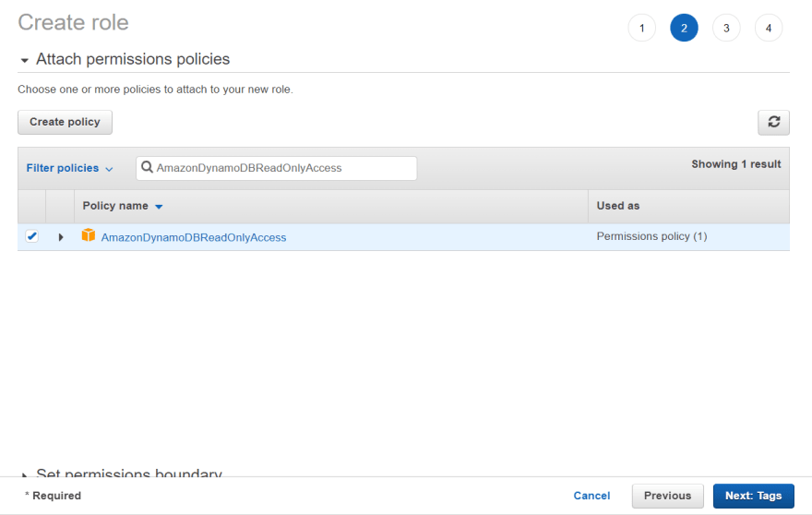Viewport: 812px width, 515px height.
Task: Expand the AmazonDynamoDBReadOnlyAccess row details arrow
Action: [x=61, y=237]
